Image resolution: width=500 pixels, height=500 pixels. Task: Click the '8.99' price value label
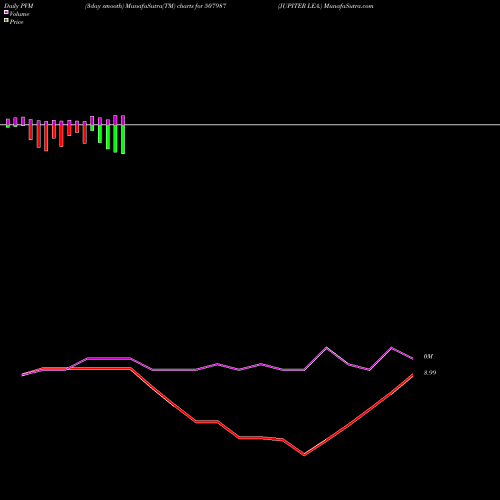click(x=430, y=373)
